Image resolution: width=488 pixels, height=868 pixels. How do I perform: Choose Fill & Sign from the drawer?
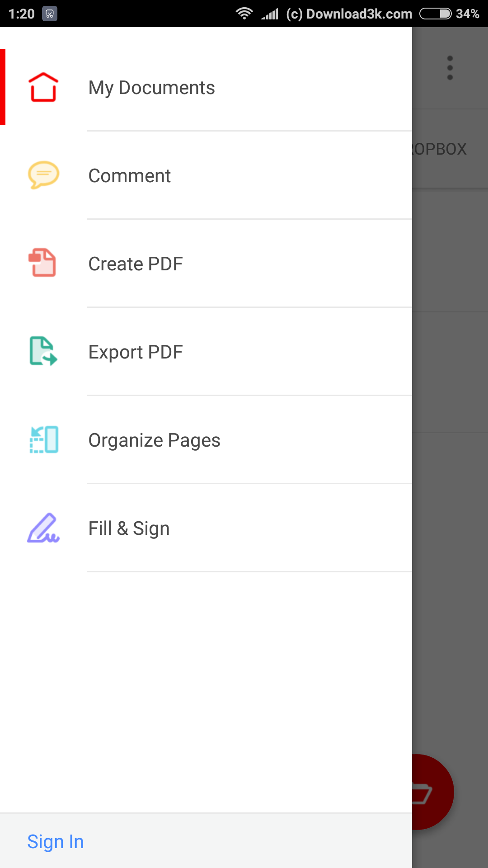coord(129,528)
